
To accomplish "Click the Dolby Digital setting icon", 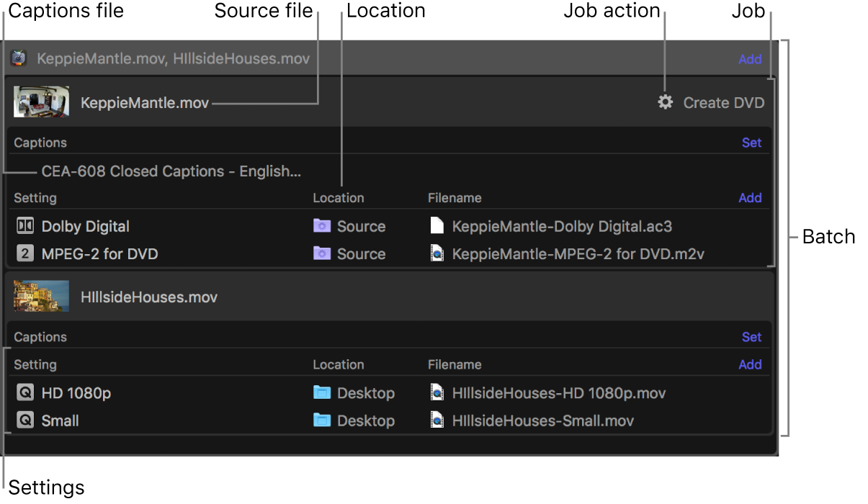I will pyautogui.click(x=25, y=226).
